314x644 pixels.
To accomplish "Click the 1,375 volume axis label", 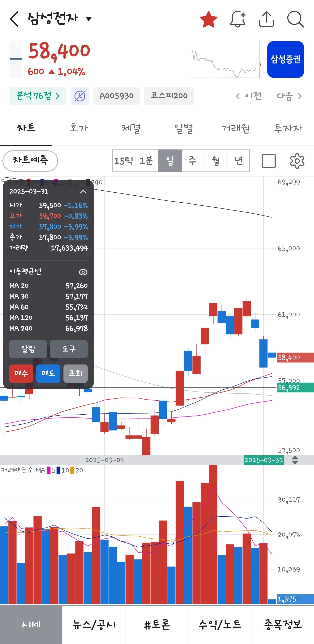I will [295, 600].
